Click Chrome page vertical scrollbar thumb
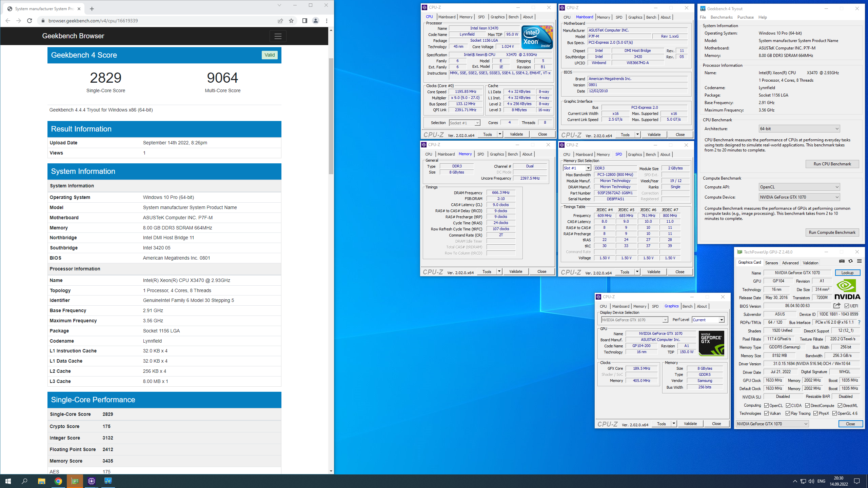 pyautogui.click(x=331, y=116)
